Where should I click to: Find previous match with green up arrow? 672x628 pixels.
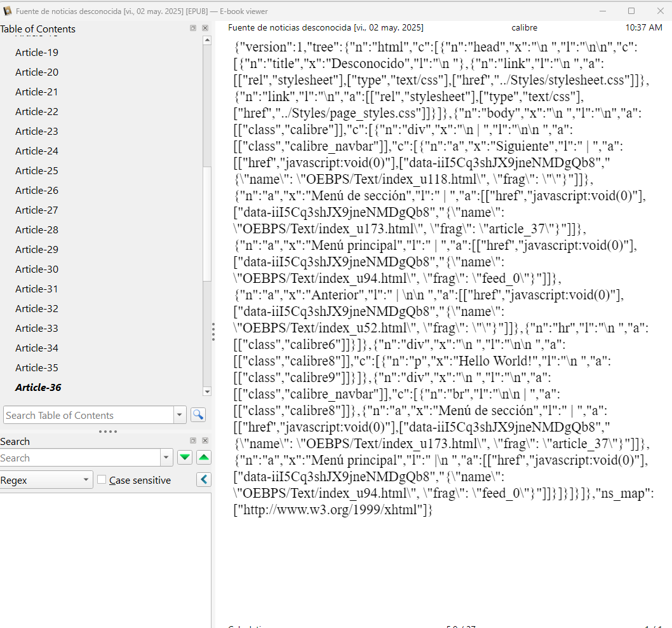point(204,457)
